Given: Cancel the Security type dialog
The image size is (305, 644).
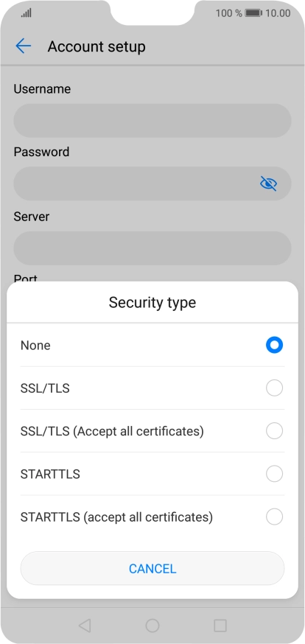Looking at the screenshot, I should tap(152, 568).
